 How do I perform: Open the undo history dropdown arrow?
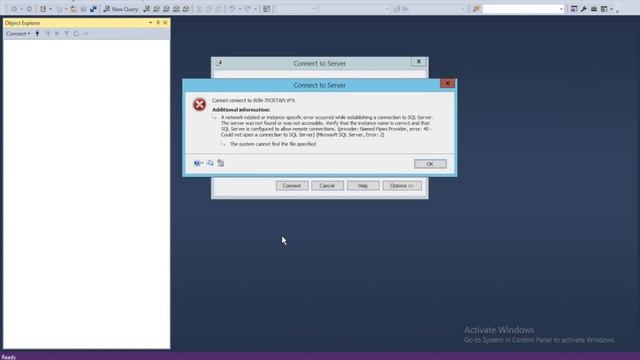tap(240, 9)
